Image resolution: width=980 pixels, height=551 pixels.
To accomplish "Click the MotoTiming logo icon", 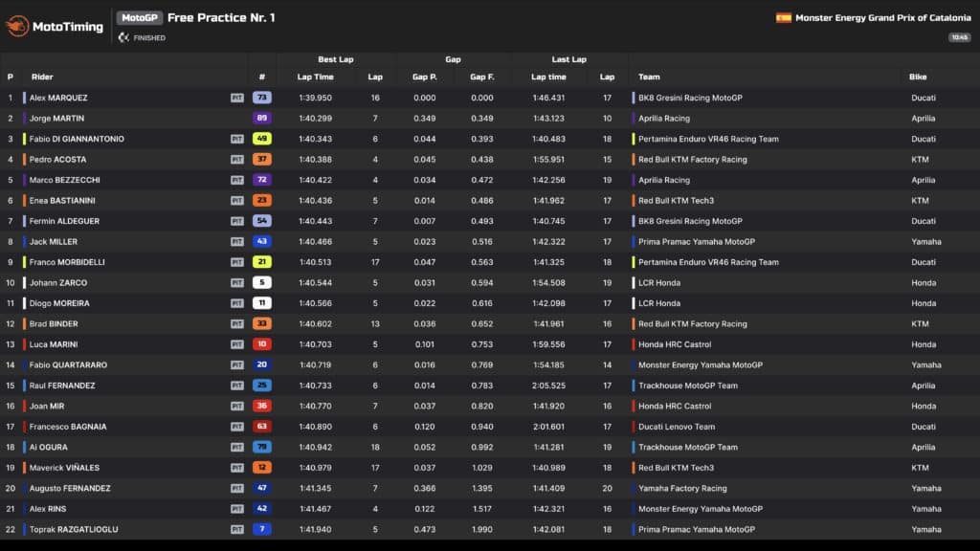I will click(x=17, y=26).
